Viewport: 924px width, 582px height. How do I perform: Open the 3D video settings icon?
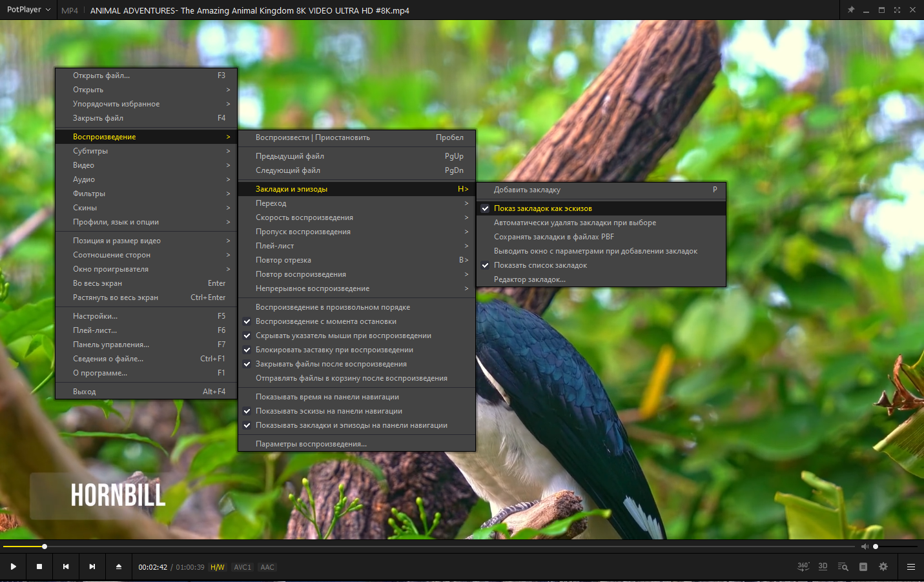(823, 567)
